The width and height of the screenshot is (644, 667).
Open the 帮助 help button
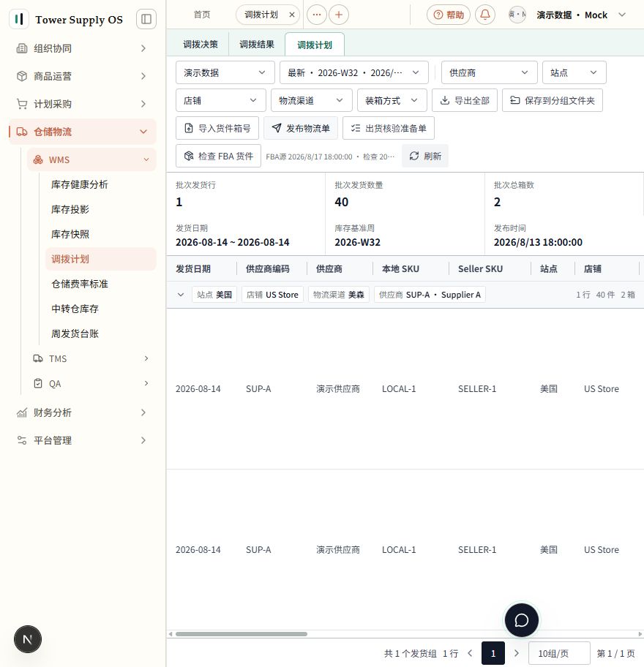(448, 15)
